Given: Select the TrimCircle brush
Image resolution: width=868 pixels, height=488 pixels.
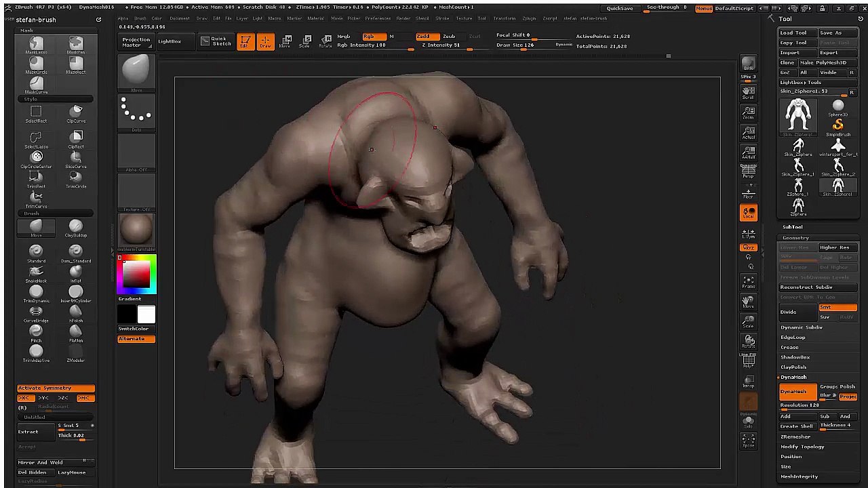Looking at the screenshot, I should (x=76, y=180).
